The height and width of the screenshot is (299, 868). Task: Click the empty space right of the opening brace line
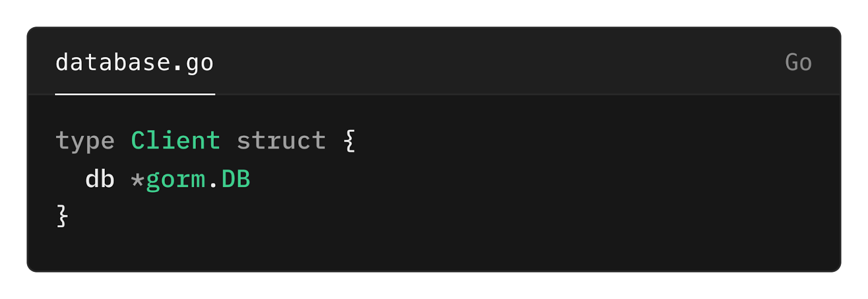[597, 141]
